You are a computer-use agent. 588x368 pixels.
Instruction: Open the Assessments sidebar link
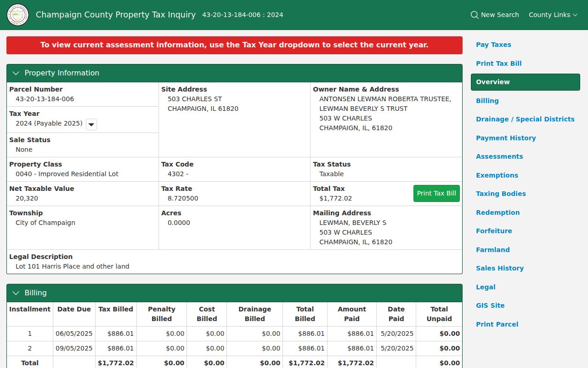[499, 156]
